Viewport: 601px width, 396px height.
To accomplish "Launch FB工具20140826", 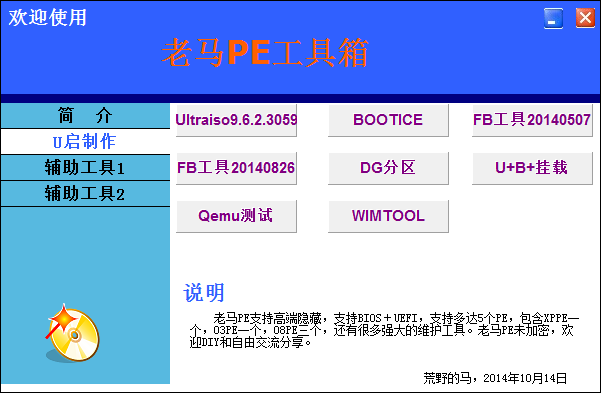I will tap(236, 168).
